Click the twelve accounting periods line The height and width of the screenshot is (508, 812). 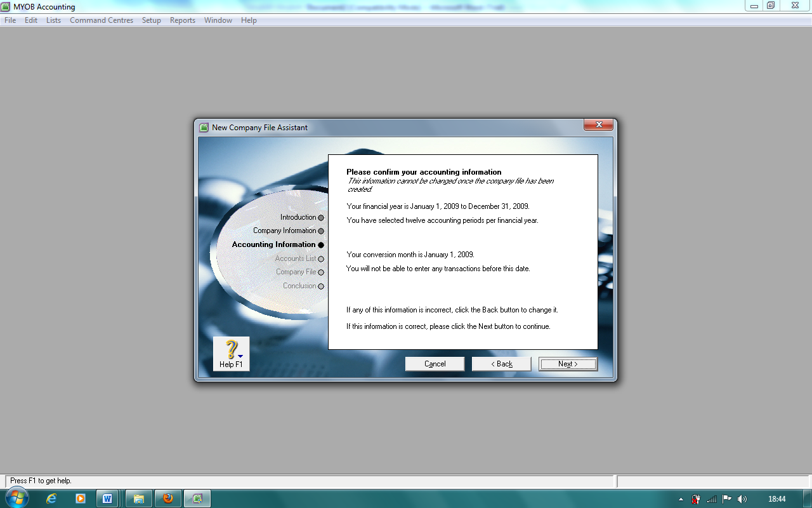coord(442,220)
